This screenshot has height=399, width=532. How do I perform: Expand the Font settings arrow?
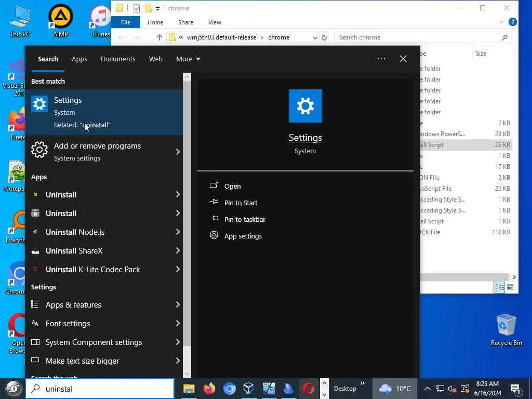(x=178, y=323)
